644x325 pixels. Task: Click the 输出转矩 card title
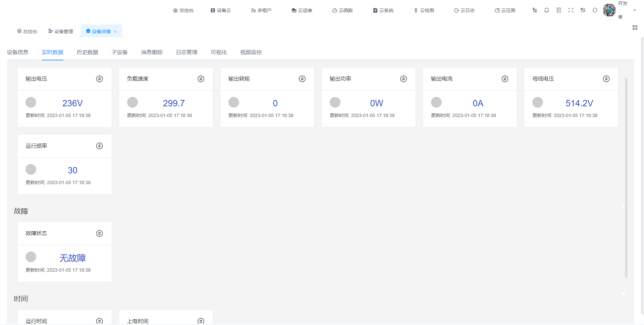pyautogui.click(x=239, y=79)
